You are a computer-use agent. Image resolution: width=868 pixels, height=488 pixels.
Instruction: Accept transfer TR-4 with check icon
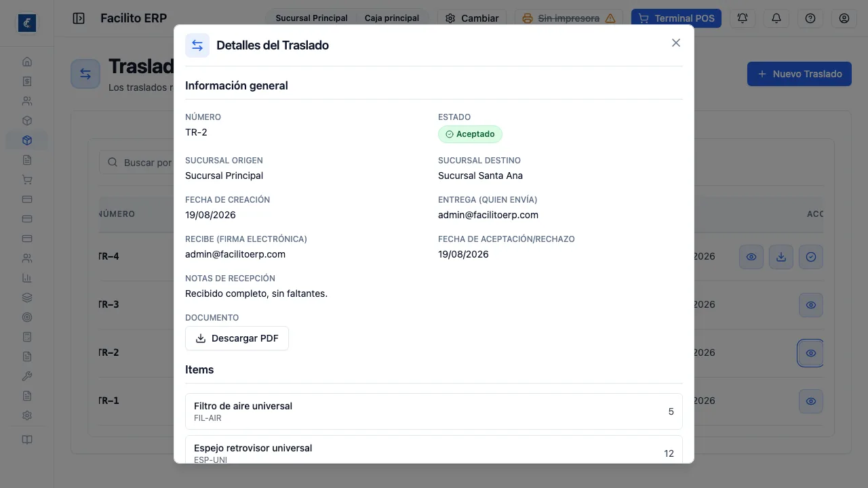[x=811, y=257]
